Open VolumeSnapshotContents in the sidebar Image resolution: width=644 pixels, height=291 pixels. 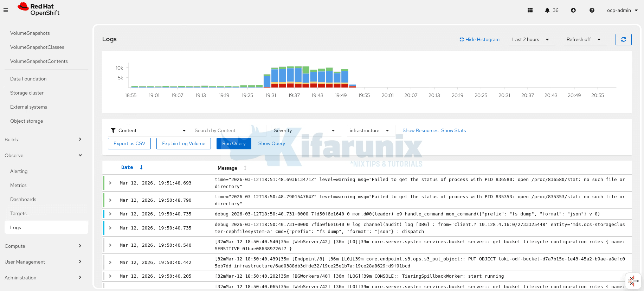click(x=39, y=61)
